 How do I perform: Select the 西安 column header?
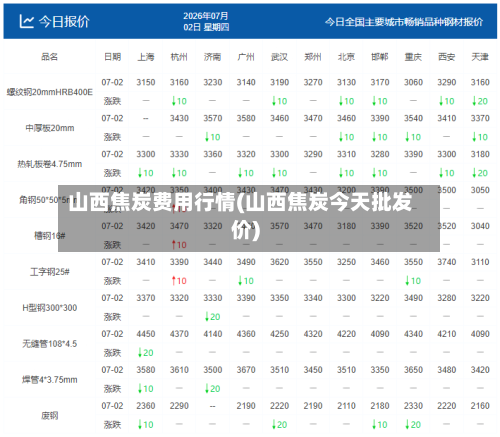click(x=447, y=57)
